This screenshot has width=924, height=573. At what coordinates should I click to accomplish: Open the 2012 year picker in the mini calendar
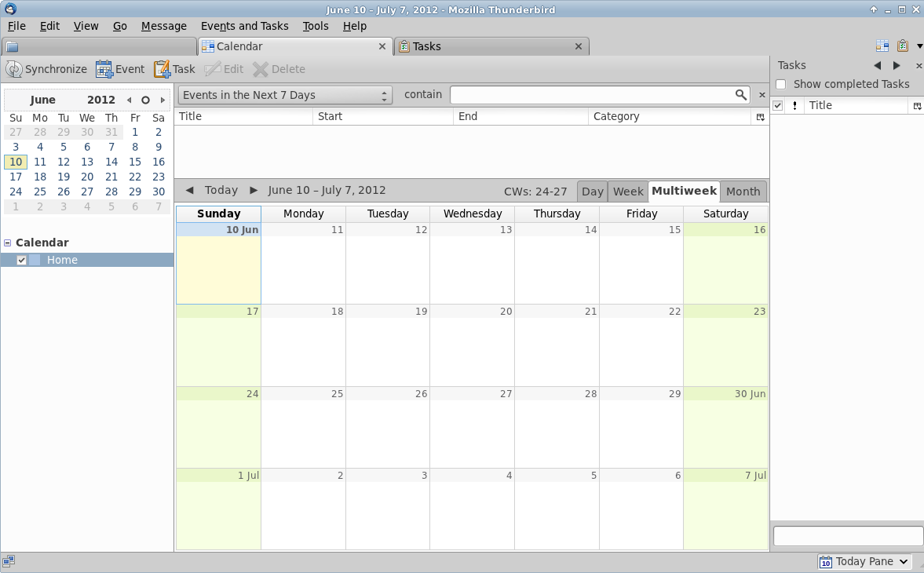[101, 100]
